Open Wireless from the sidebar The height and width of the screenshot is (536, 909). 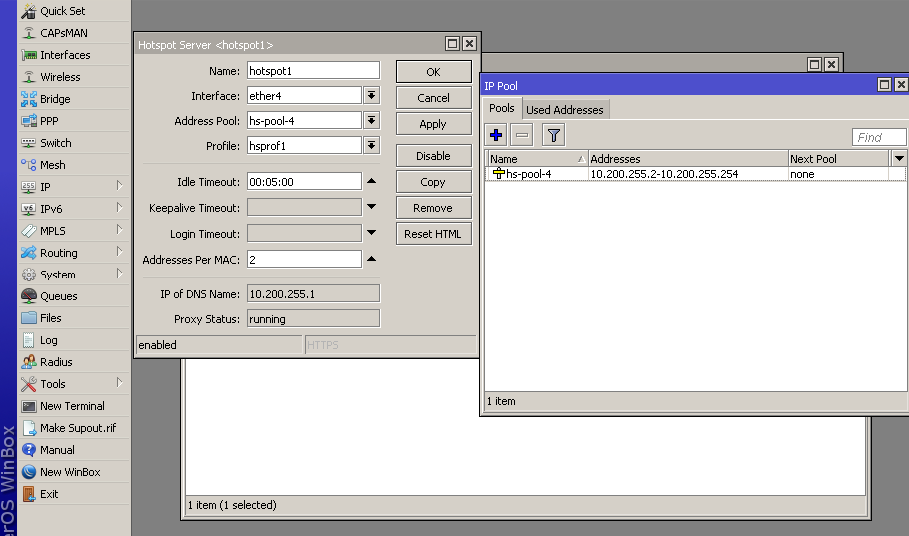(60, 77)
